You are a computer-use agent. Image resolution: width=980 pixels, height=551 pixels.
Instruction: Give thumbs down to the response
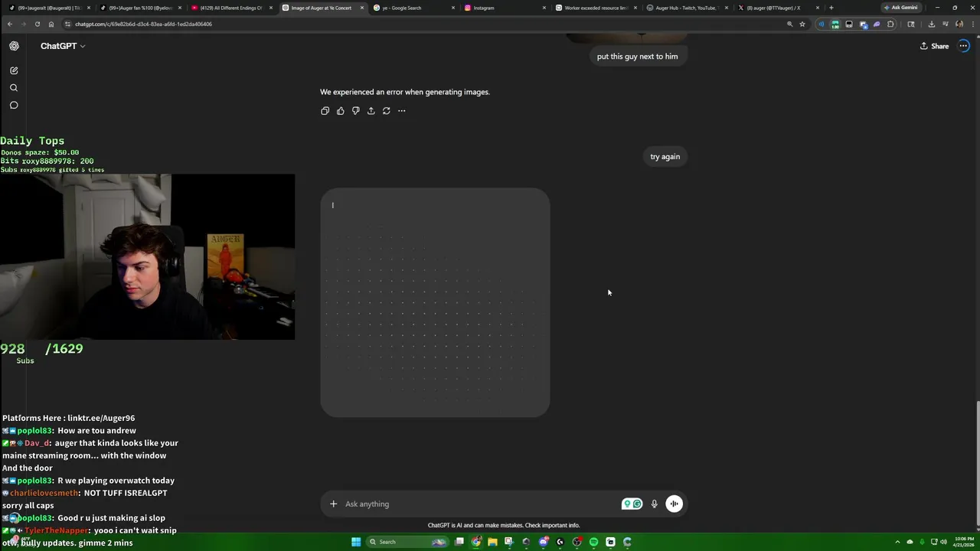356,111
